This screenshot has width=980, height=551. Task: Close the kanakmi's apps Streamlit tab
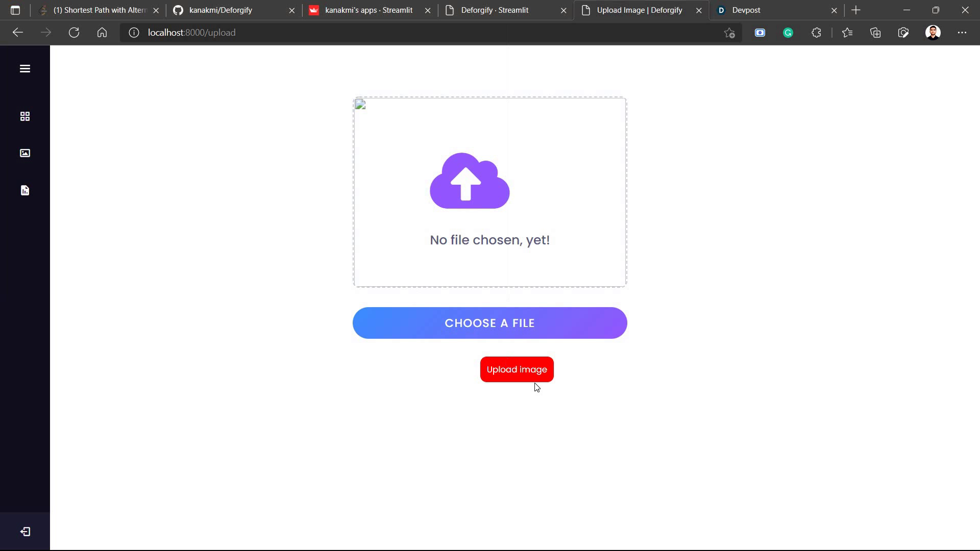[x=428, y=10]
